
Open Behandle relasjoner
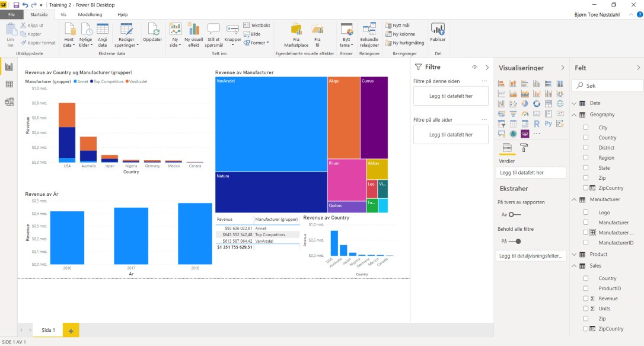pyautogui.click(x=369, y=36)
